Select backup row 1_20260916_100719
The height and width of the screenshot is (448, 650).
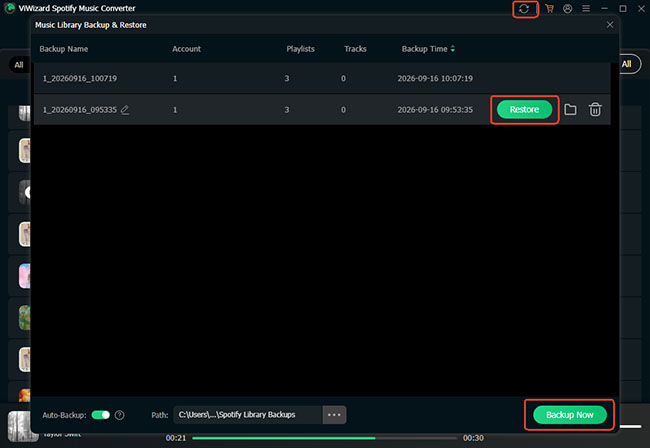click(322, 78)
